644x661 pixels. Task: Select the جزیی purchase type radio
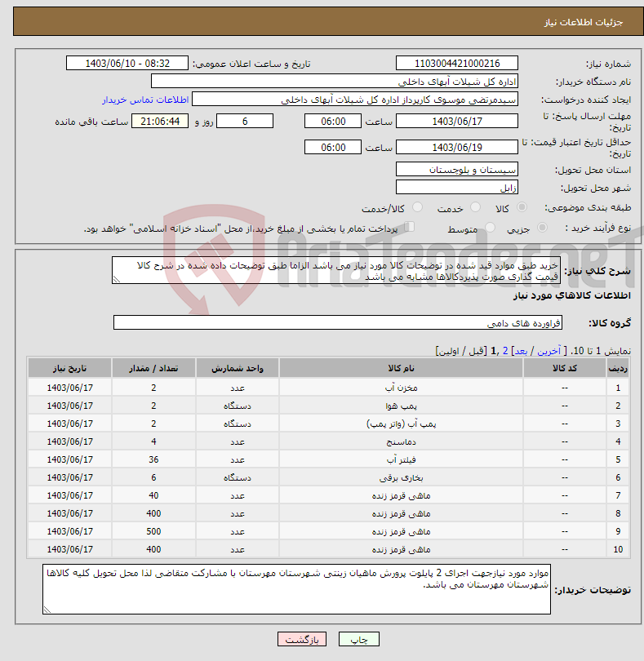click(542, 227)
